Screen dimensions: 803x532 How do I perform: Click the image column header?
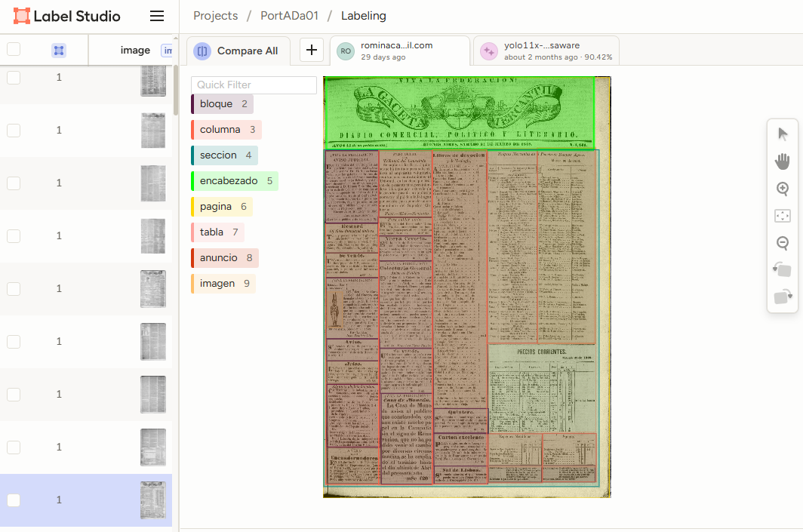[135, 50]
